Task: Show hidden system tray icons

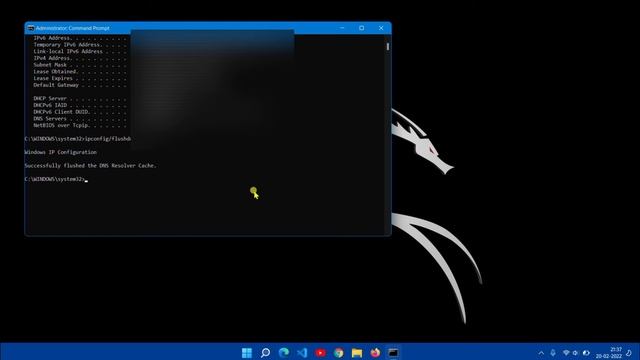Action: point(541,353)
